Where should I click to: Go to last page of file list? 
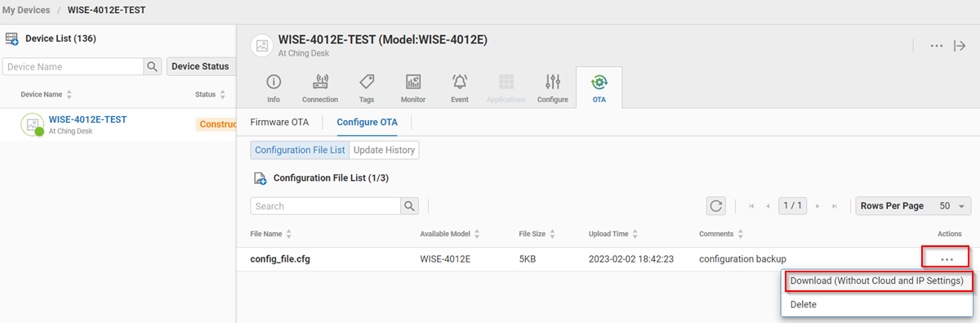click(x=834, y=206)
